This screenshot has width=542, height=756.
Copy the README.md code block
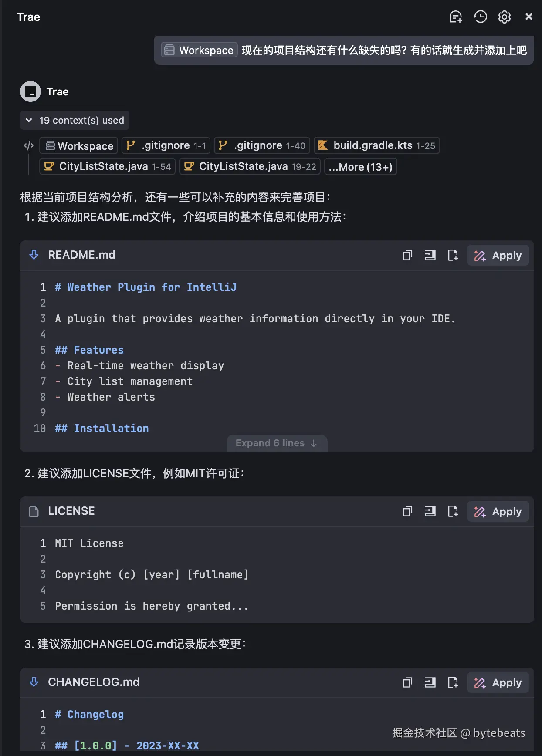click(408, 255)
